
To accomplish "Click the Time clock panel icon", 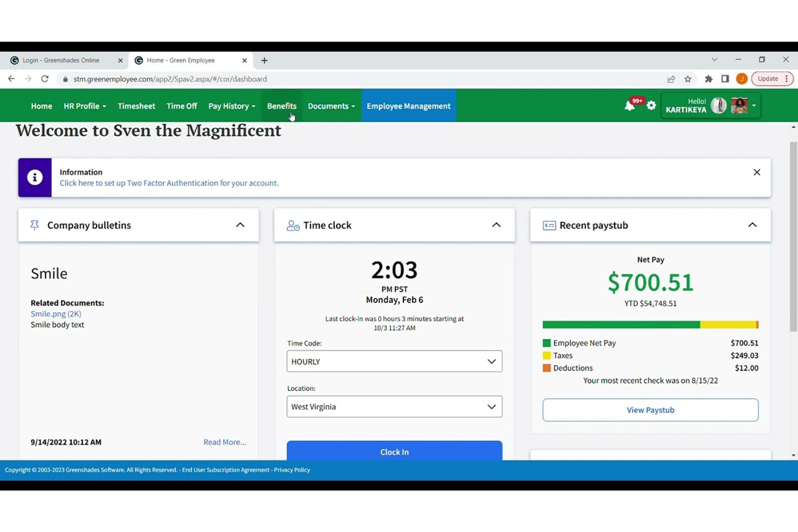I will [x=293, y=225].
